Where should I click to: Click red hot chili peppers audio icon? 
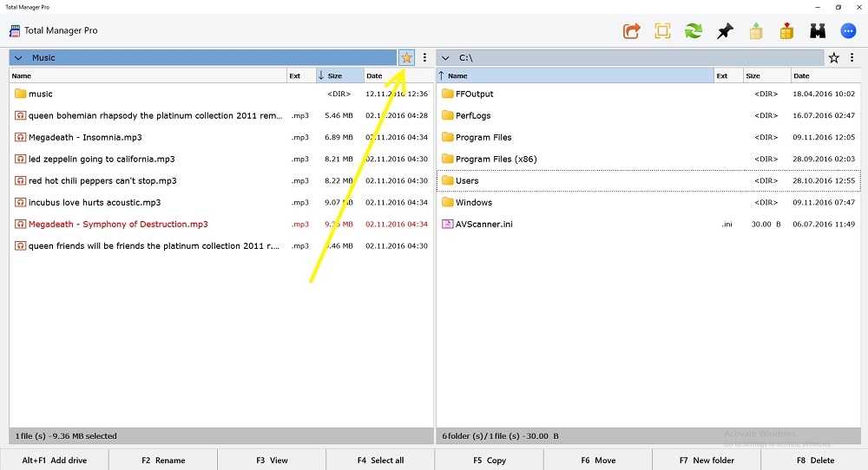click(x=21, y=180)
